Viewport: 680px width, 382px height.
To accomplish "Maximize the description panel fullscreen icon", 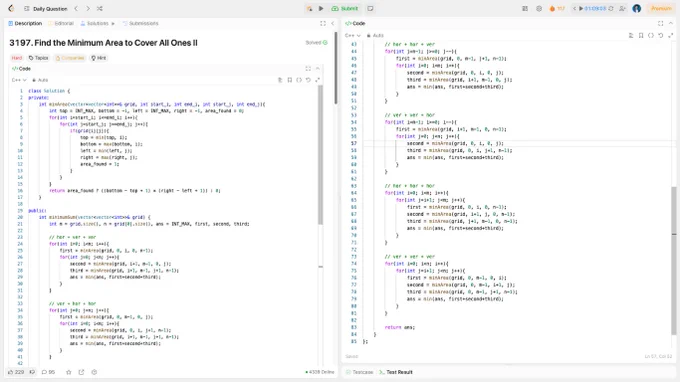I will [323, 23].
